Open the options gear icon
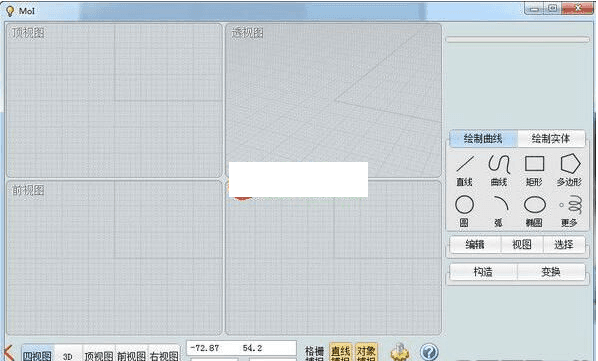The image size is (598, 361). [399, 351]
